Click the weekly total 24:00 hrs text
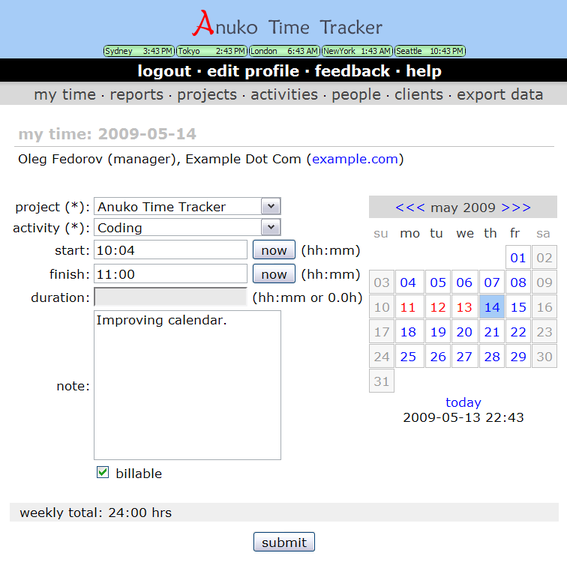Viewport: 567px width, 562px height. [96, 512]
